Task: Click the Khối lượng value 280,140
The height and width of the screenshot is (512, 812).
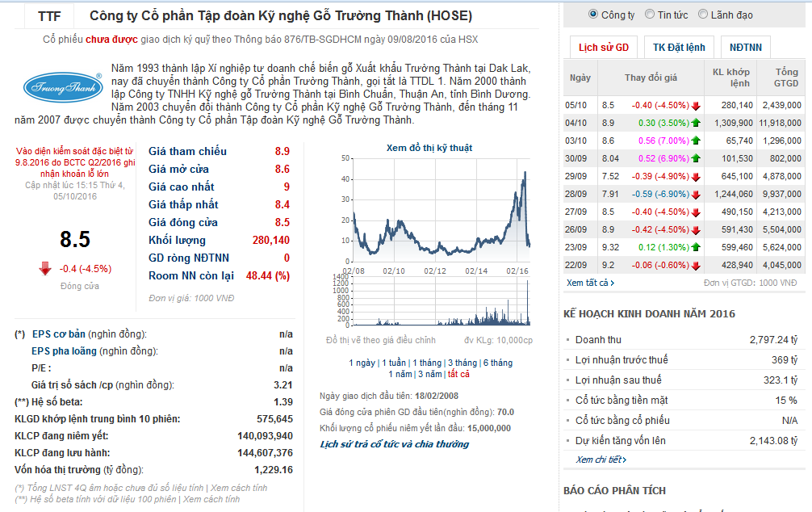Action: tap(271, 241)
